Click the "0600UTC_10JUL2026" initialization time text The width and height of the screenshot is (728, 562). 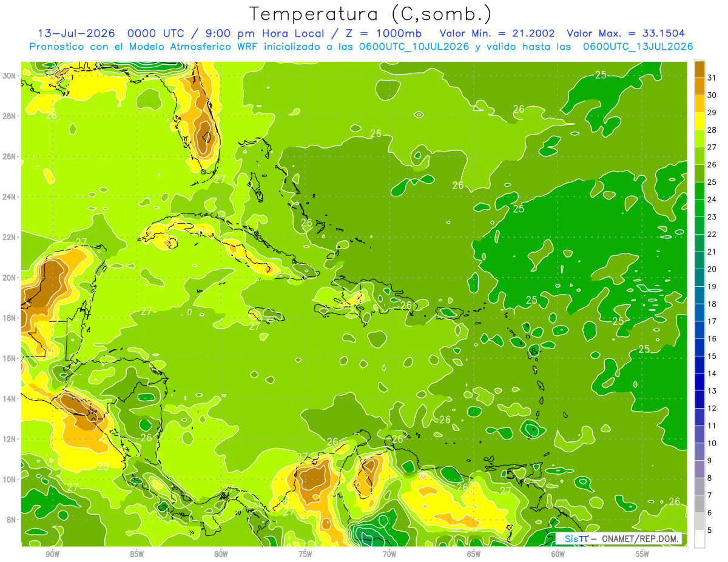[x=414, y=47]
